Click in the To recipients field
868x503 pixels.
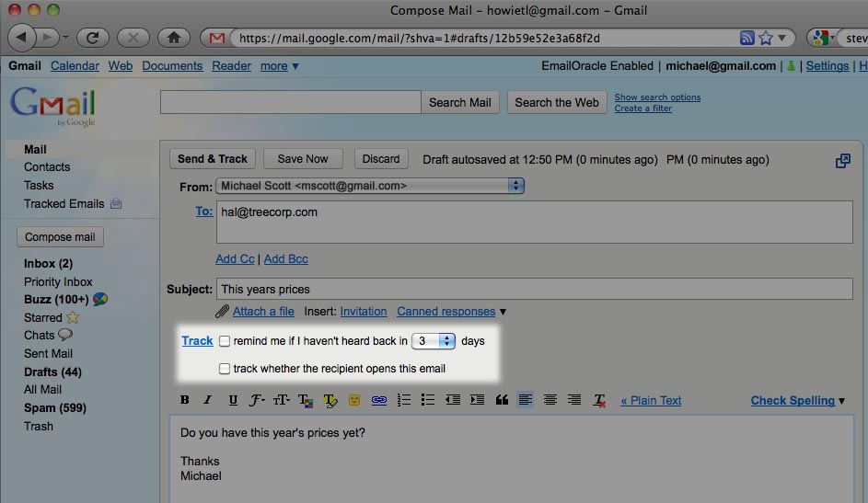[x=535, y=223]
